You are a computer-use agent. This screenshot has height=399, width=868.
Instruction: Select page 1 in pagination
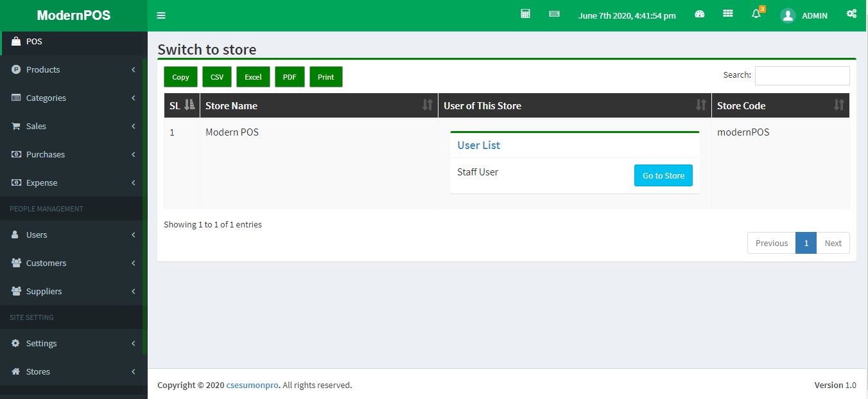[x=806, y=243]
